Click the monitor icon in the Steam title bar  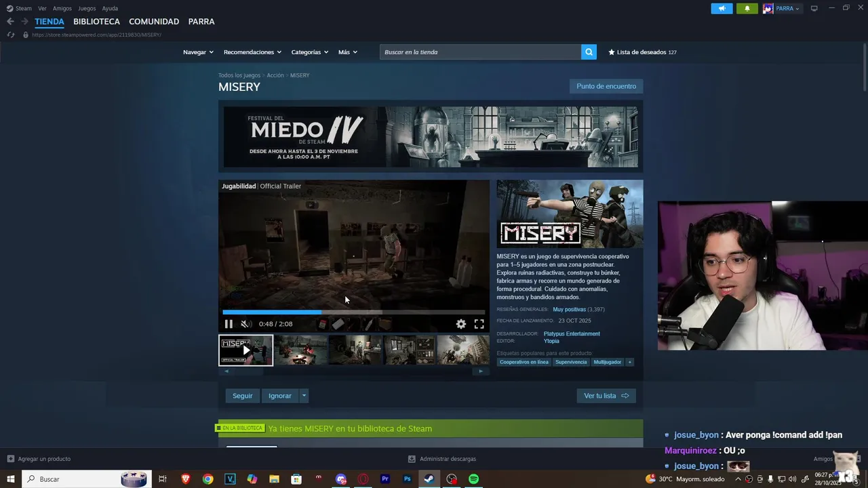point(814,8)
